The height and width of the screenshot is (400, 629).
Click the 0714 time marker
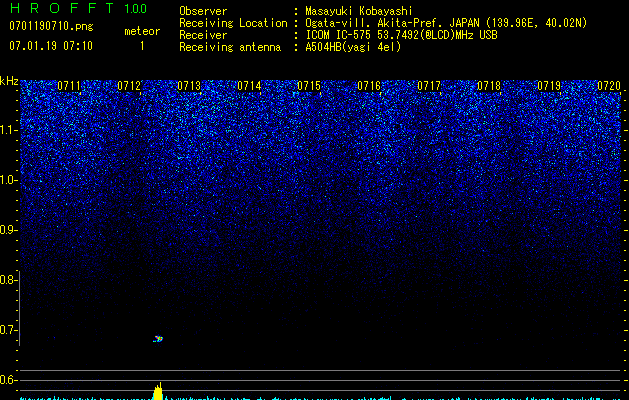249,86
